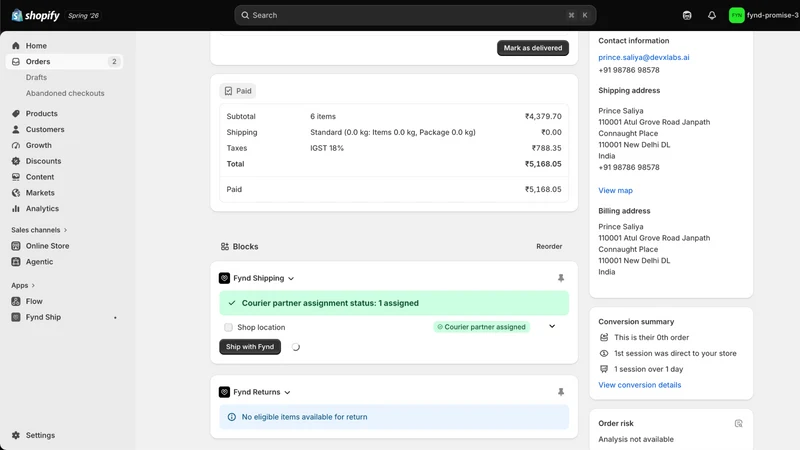Click the View map link
The image size is (800, 450).
(x=615, y=190)
